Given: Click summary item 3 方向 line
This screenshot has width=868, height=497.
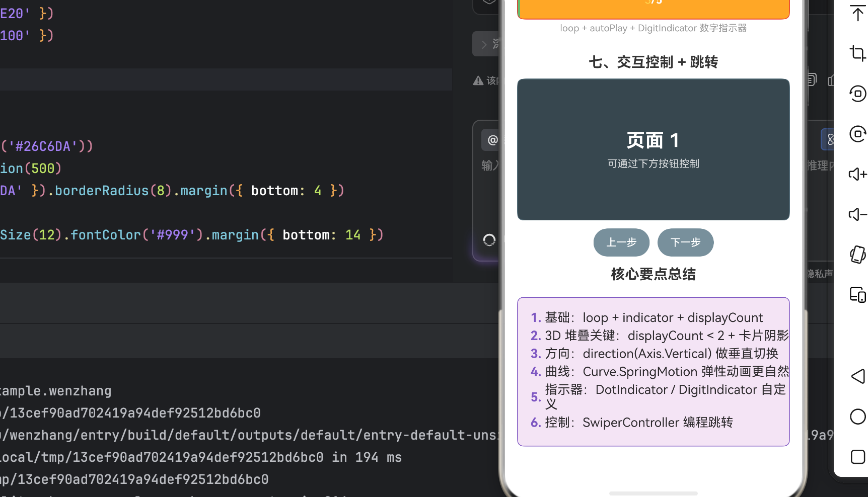Looking at the screenshot, I should point(655,354).
